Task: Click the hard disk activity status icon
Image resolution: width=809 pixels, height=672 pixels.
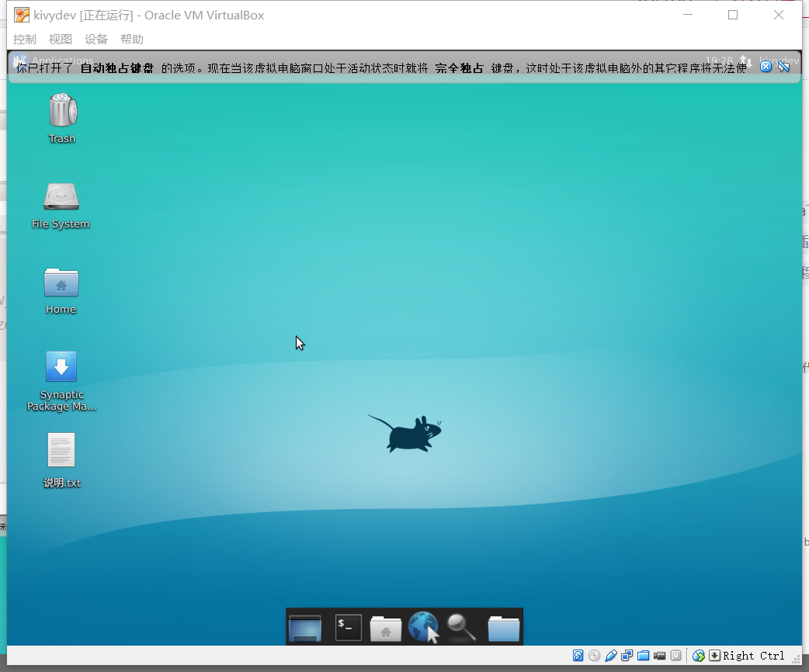Action: (x=578, y=656)
